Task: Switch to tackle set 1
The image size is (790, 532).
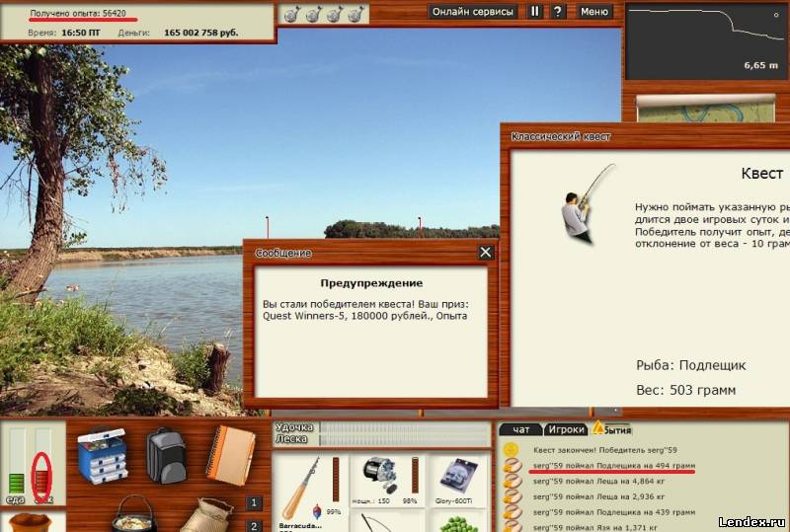Action: [254, 502]
